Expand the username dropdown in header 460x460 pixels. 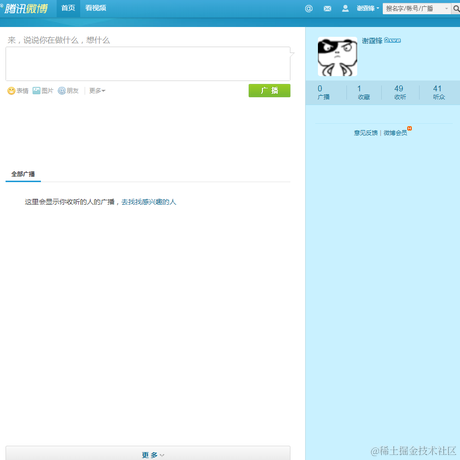368,8
